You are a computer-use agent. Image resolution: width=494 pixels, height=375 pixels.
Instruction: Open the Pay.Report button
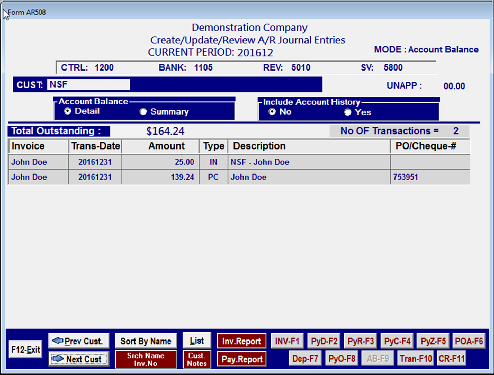point(242,359)
